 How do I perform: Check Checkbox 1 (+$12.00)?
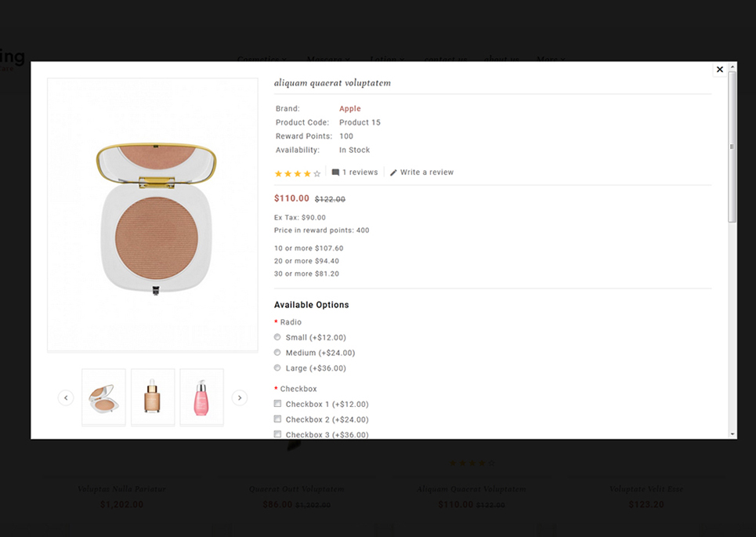pyautogui.click(x=277, y=404)
